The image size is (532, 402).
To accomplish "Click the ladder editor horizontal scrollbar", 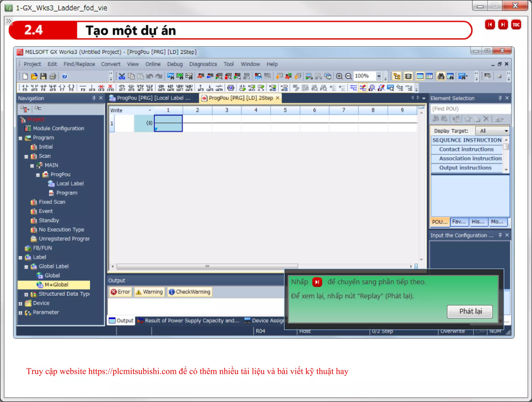I will (207, 267).
